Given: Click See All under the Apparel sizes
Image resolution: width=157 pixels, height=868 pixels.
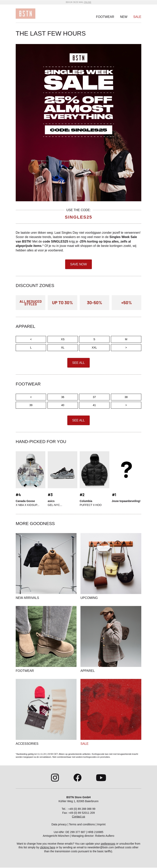Looking at the screenshot, I should (78, 363).
